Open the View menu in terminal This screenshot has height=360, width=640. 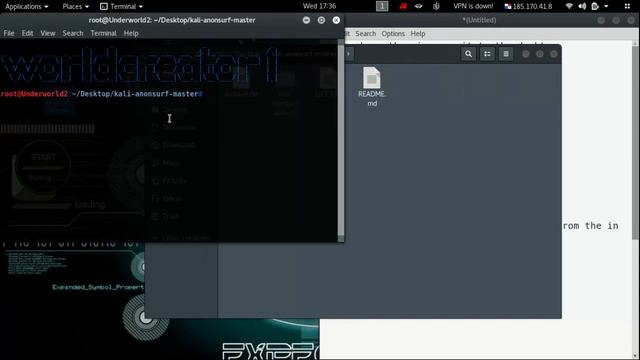(48, 33)
